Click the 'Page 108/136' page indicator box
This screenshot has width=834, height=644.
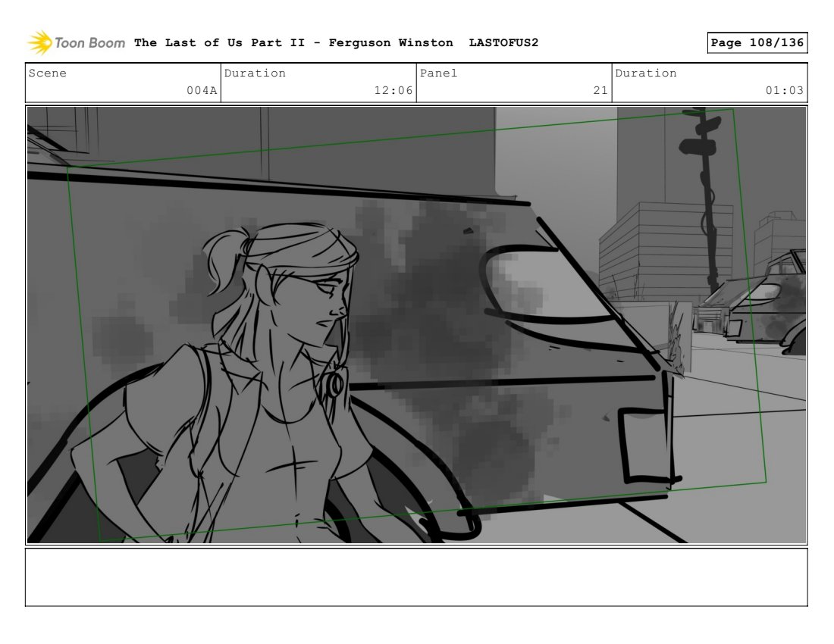pos(757,42)
